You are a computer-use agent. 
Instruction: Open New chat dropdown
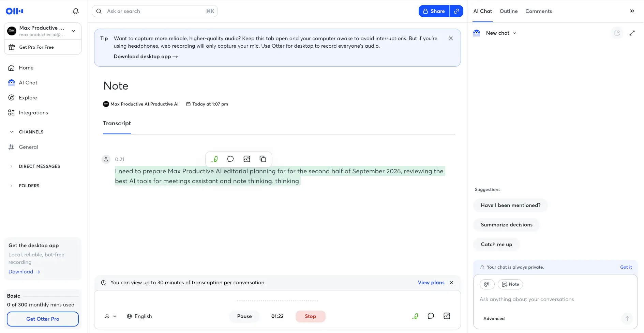501,33
